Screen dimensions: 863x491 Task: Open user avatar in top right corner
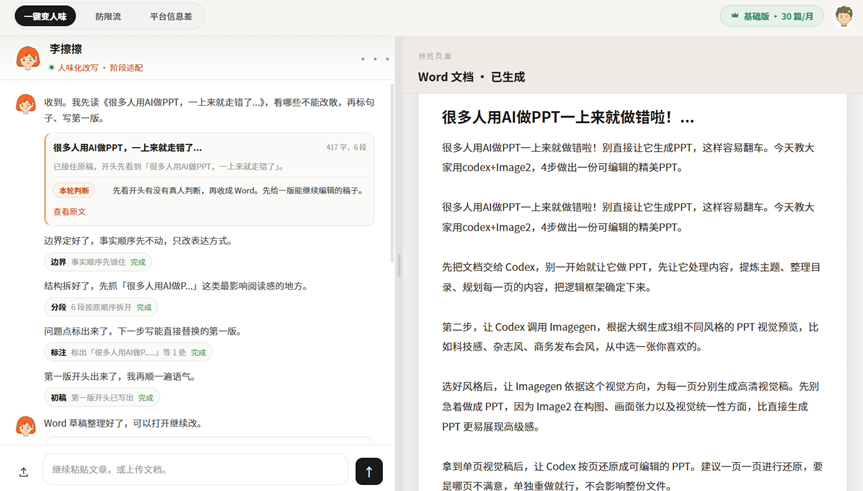pyautogui.click(x=843, y=16)
